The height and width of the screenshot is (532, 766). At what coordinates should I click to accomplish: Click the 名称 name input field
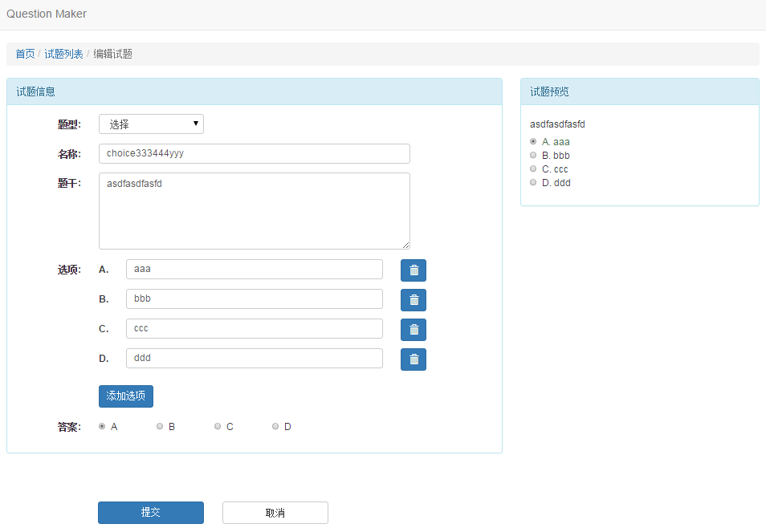point(254,154)
